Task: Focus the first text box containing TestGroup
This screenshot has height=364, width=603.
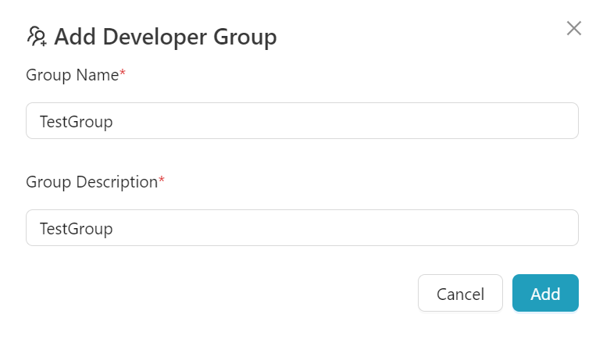Action: point(301,121)
